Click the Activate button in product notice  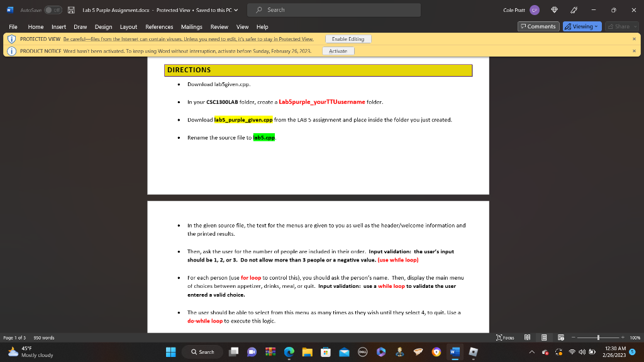click(338, 50)
